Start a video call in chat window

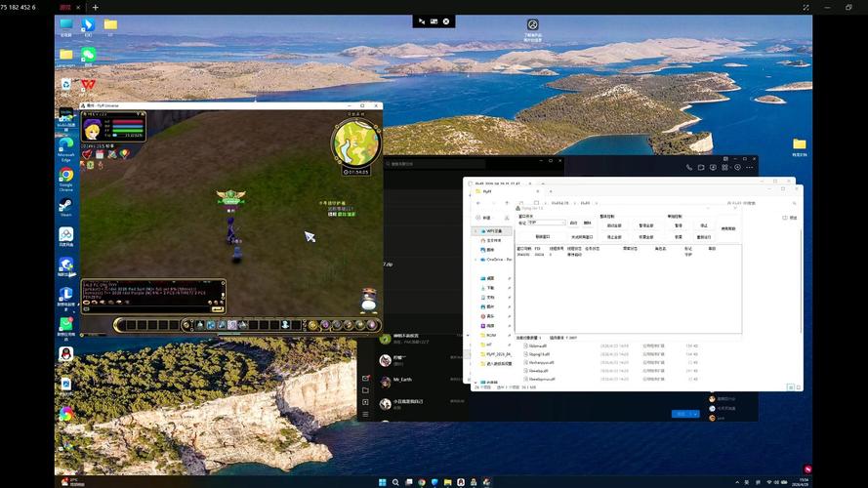pos(701,167)
